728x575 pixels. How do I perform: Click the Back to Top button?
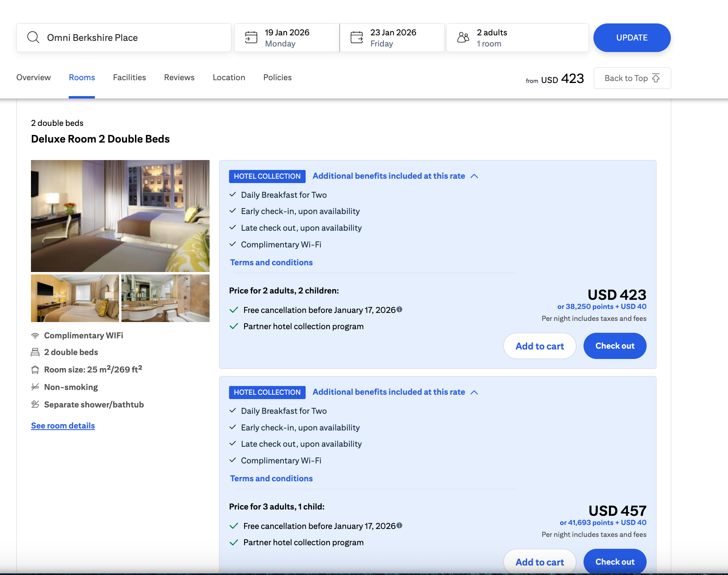(x=632, y=78)
